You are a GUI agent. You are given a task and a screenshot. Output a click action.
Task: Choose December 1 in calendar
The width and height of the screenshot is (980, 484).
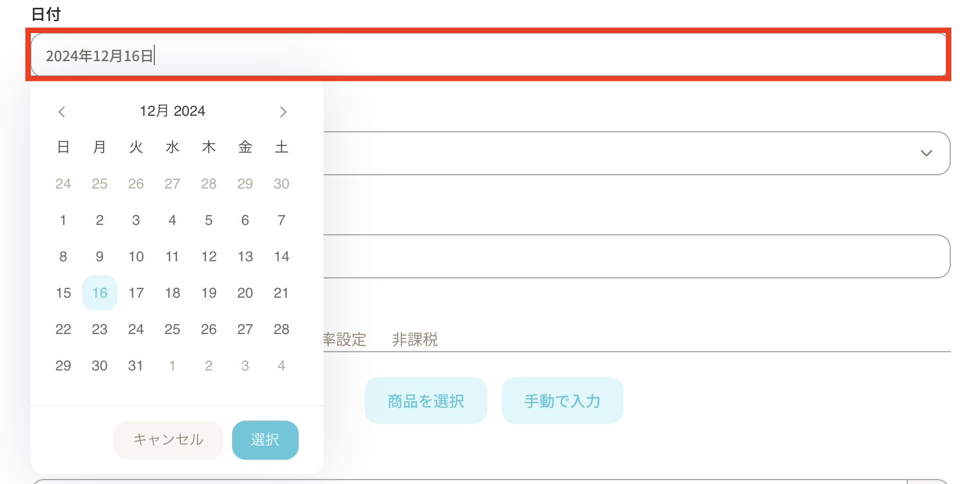click(63, 220)
